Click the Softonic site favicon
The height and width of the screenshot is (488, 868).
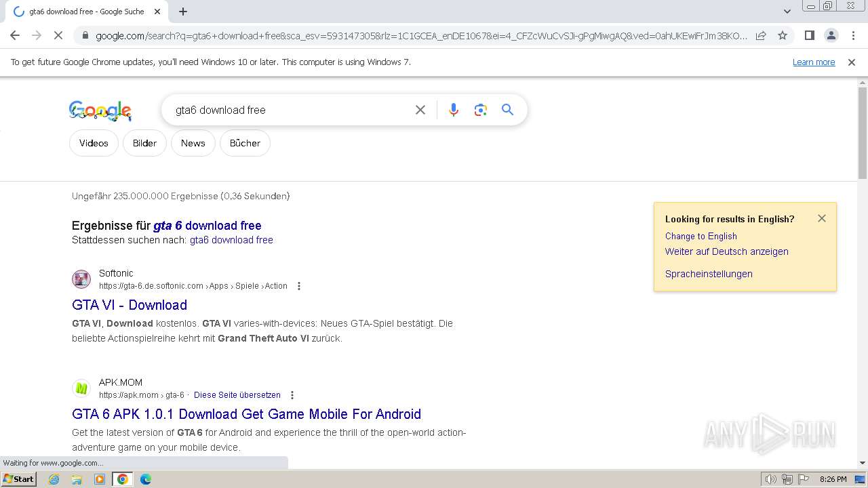click(x=81, y=279)
